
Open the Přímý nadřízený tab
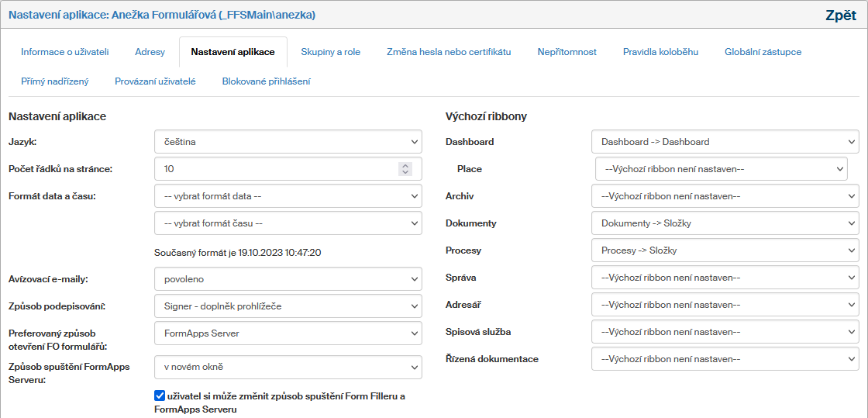click(55, 81)
